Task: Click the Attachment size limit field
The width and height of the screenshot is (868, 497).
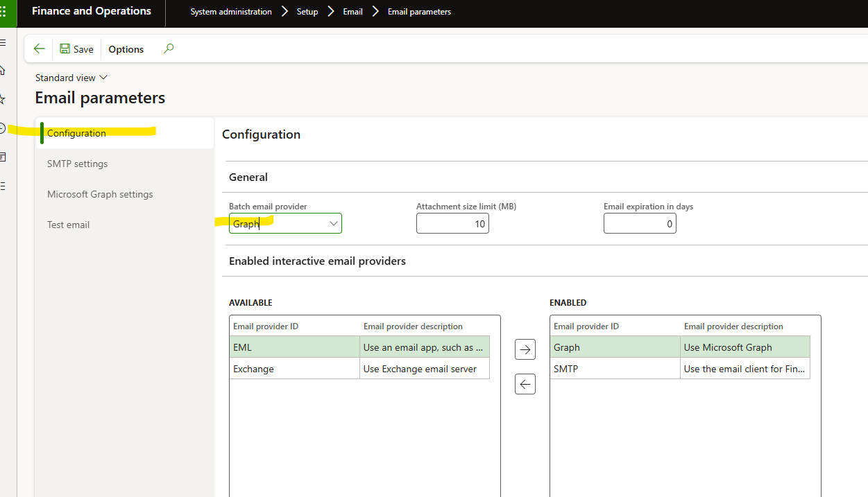Action: 452,223
